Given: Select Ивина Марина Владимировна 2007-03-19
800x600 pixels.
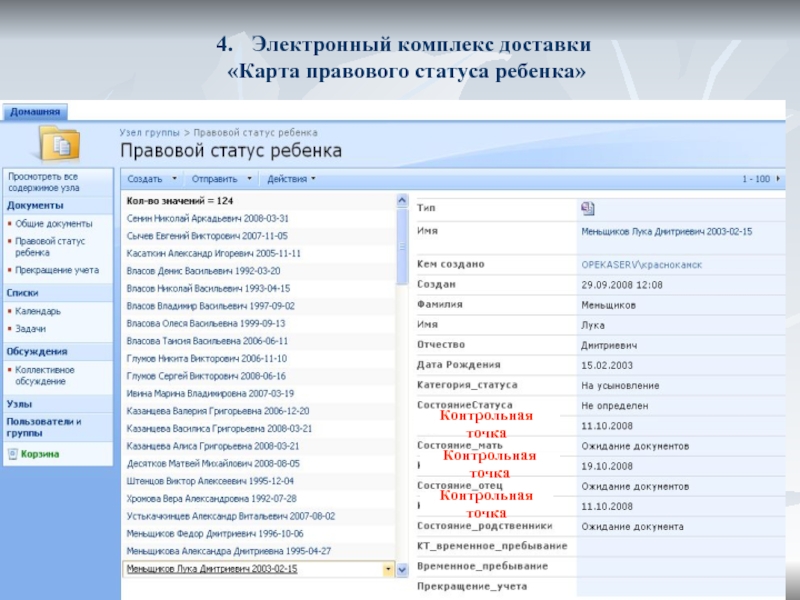Looking at the screenshot, I should 210,393.
